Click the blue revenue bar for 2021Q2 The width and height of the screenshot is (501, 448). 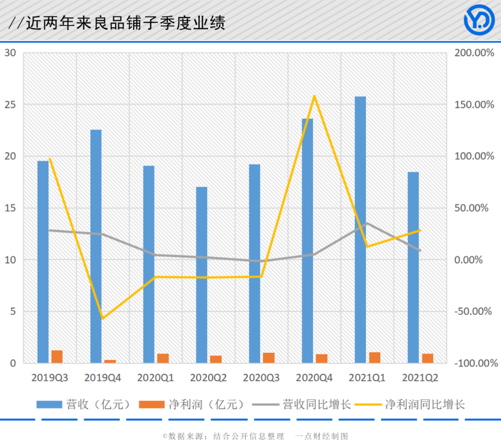[413, 268]
